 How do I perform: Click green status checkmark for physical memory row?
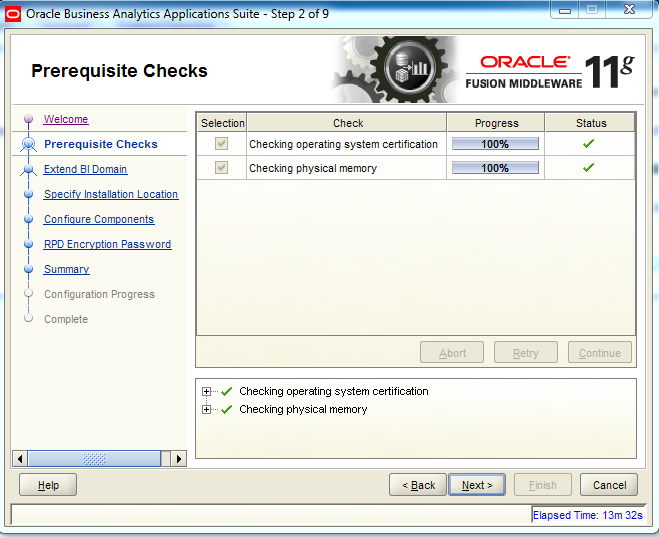tap(588, 168)
